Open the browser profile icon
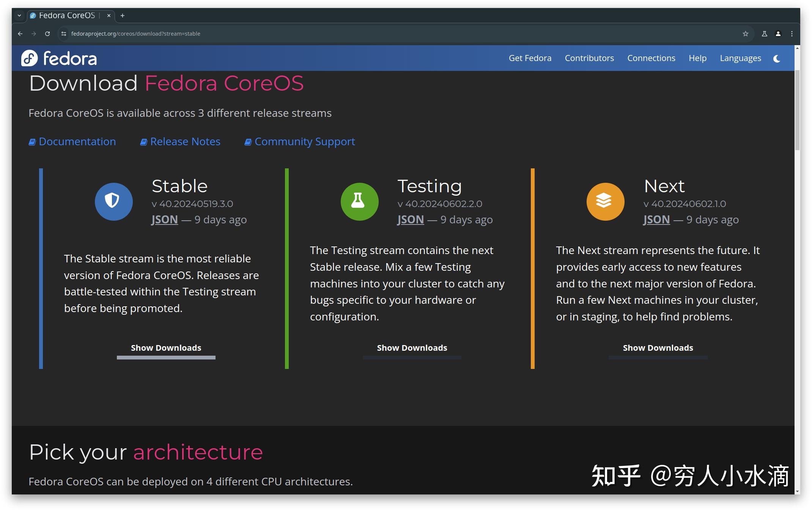Viewport: 812px width, 510px height. click(x=778, y=33)
